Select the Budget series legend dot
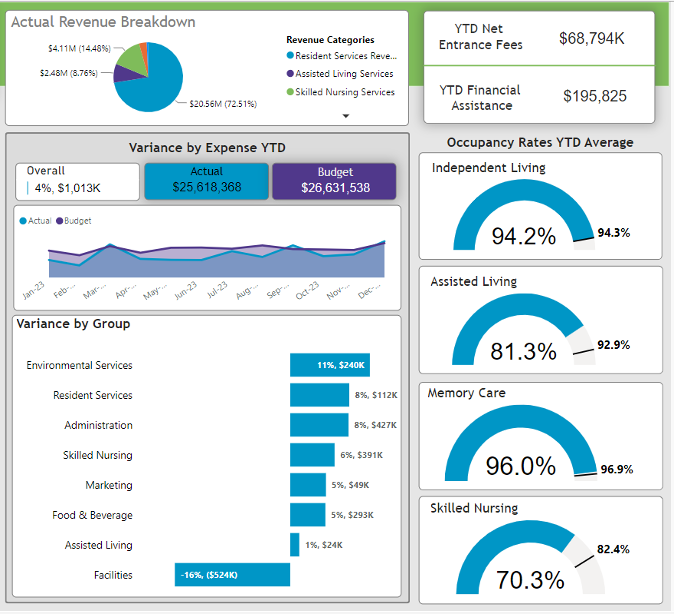 [60, 221]
